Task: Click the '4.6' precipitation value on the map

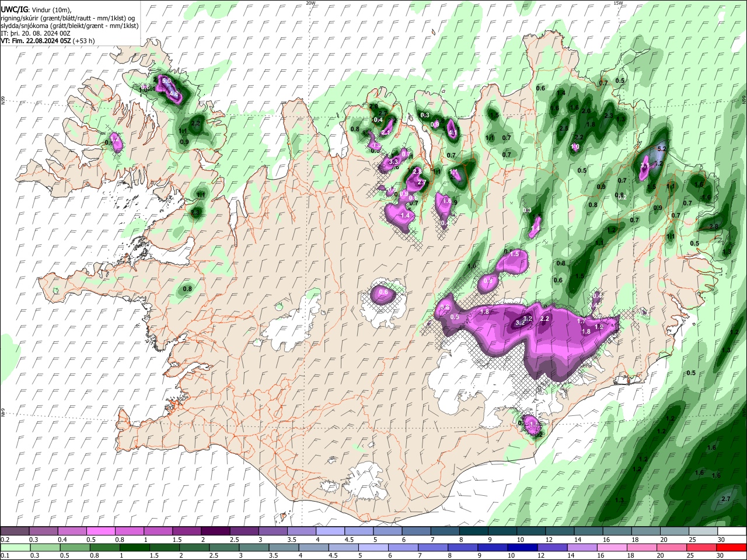Action: (x=173, y=94)
